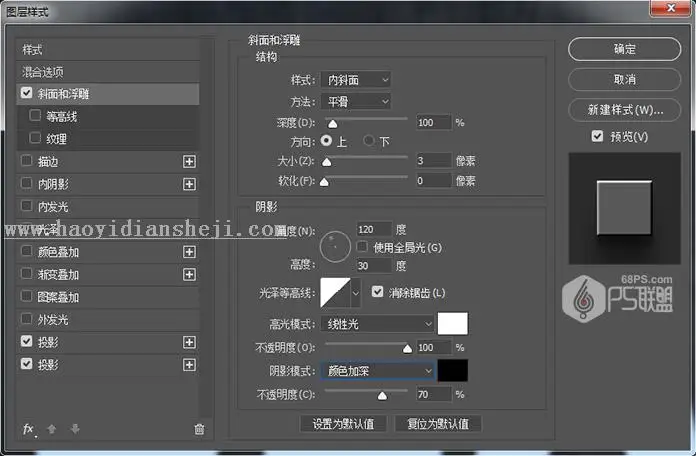Click the trash delete effect icon
The width and height of the screenshot is (696, 456).
[x=199, y=429]
